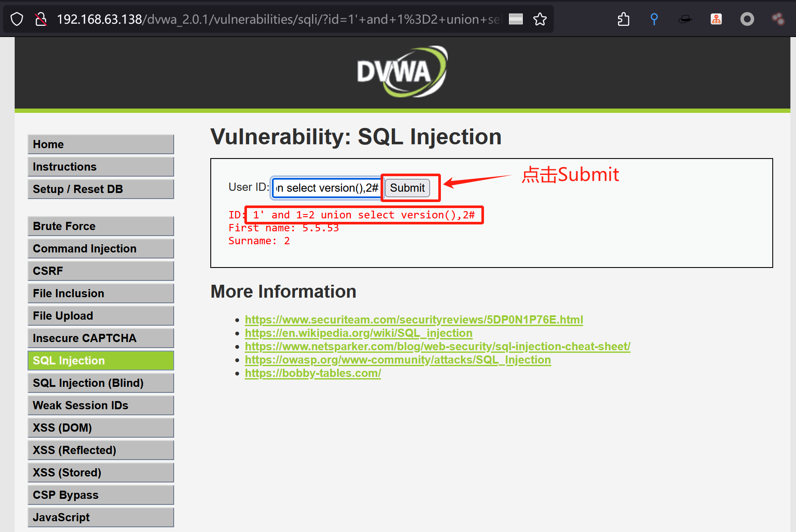
Task: Open the XSS (Reflected) page
Action: click(x=101, y=450)
